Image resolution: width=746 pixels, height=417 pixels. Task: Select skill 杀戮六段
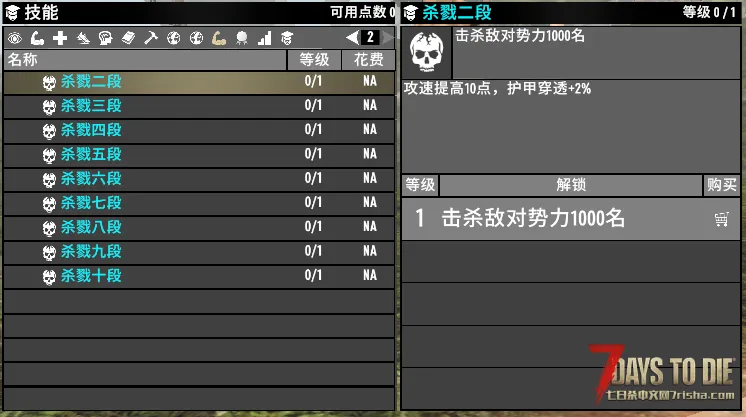click(91, 179)
